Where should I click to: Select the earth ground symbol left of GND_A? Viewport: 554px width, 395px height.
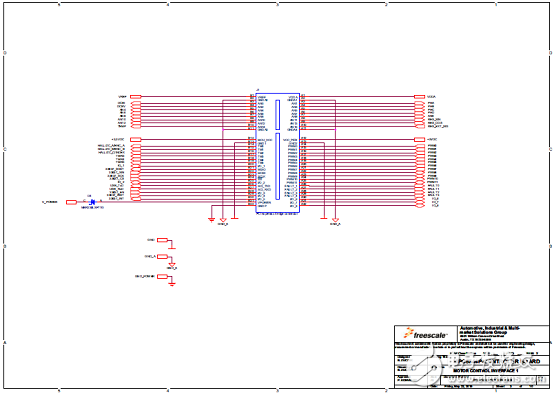coord(211,219)
